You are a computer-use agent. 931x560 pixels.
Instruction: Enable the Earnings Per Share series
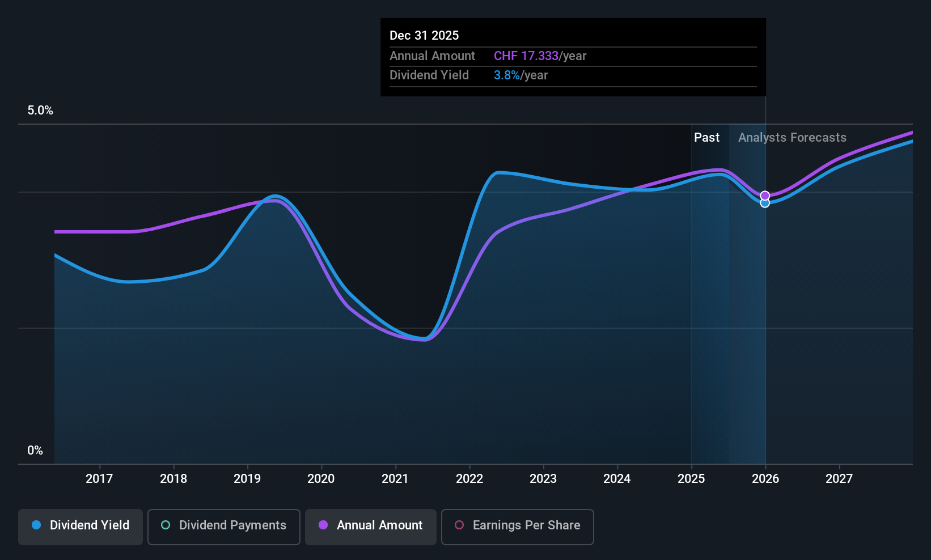tap(518, 527)
